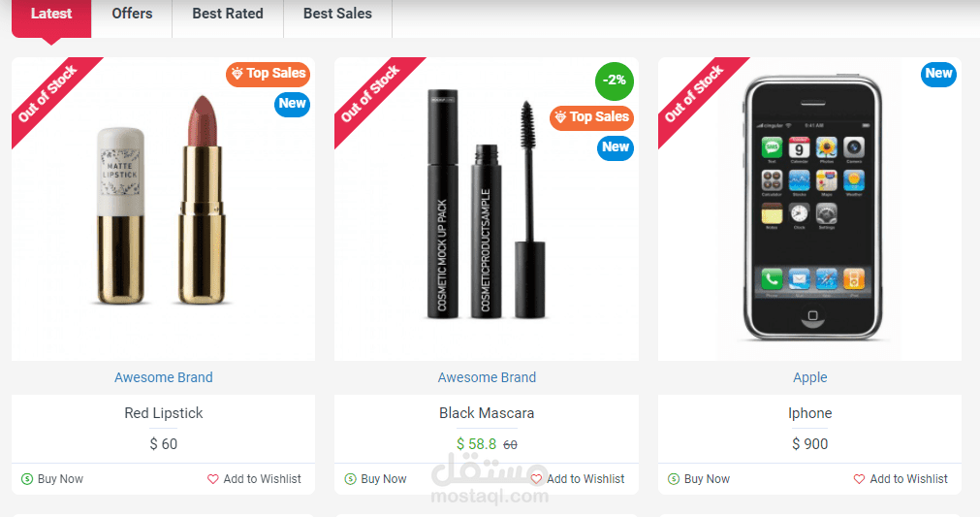Open the Red Lipstick product title
980x517 pixels.
coord(164,413)
